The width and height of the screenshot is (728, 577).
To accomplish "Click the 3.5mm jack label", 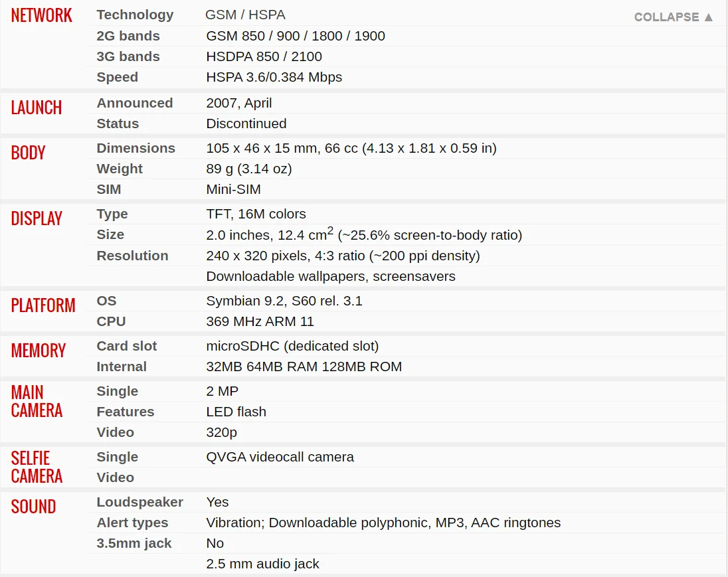I will click(x=134, y=543).
